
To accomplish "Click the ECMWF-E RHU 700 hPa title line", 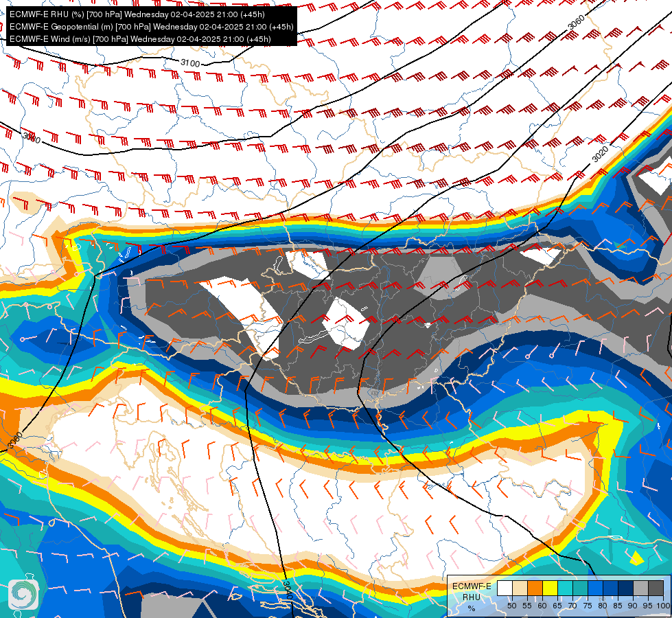I will coord(137,14).
